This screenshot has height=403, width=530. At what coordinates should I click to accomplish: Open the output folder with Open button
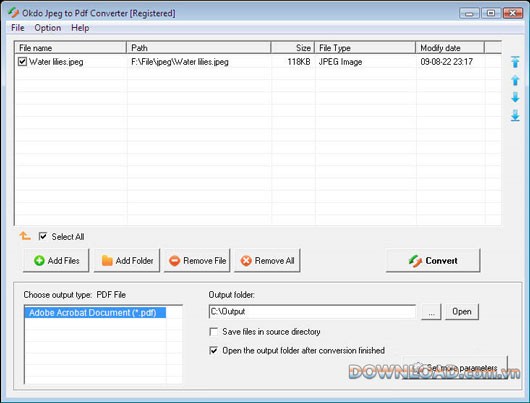point(462,311)
